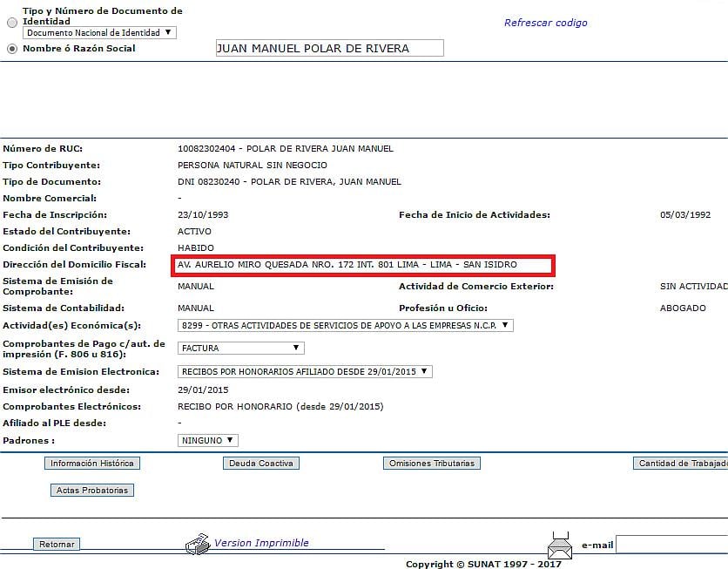This screenshot has height=569, width=728.
Task: Click the name search field with JUAN MANUEL POLAR
Action: (x=329, y=49)
